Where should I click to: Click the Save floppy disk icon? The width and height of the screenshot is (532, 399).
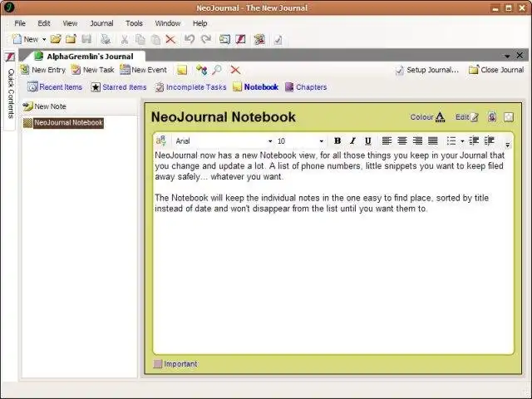tap(86, 39)
